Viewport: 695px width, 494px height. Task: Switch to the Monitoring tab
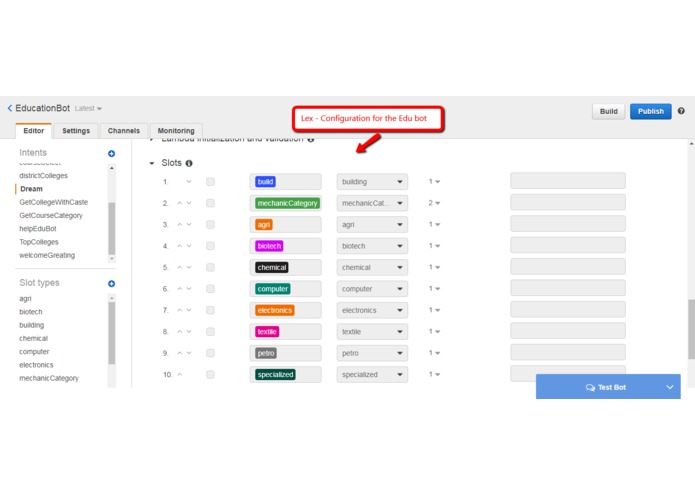pyautogui.click(x=176, y=131)
